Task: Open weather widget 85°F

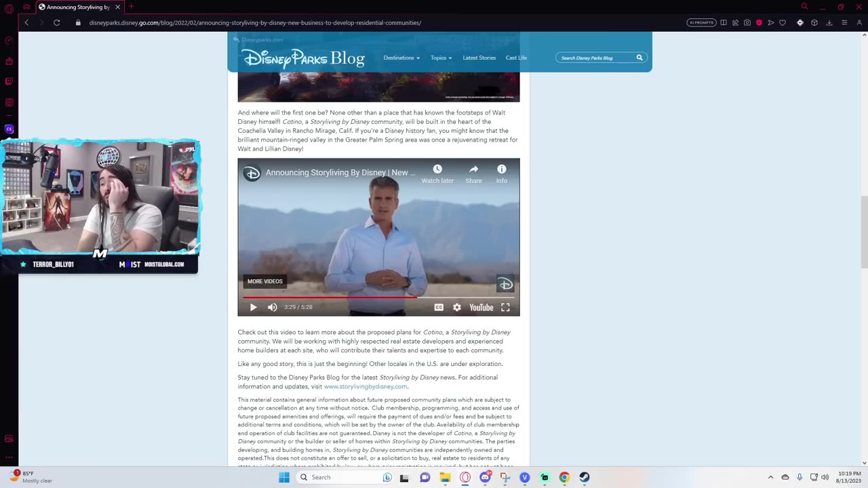Action: coord(31,477)
